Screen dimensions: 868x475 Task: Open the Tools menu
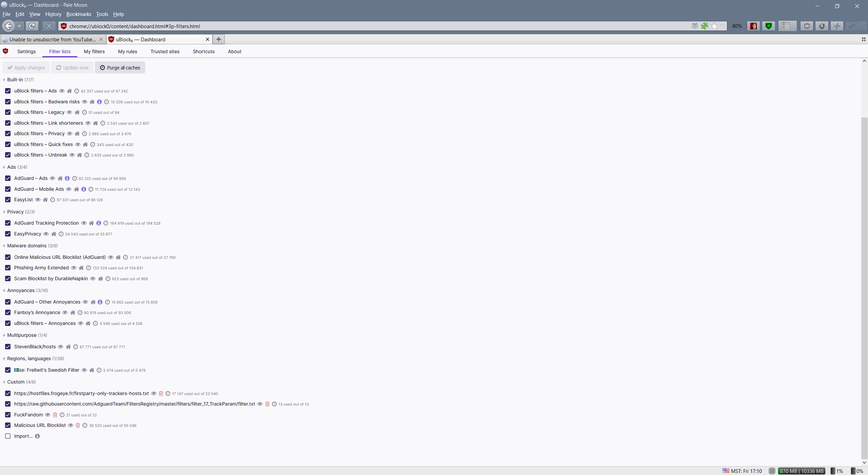102,14
